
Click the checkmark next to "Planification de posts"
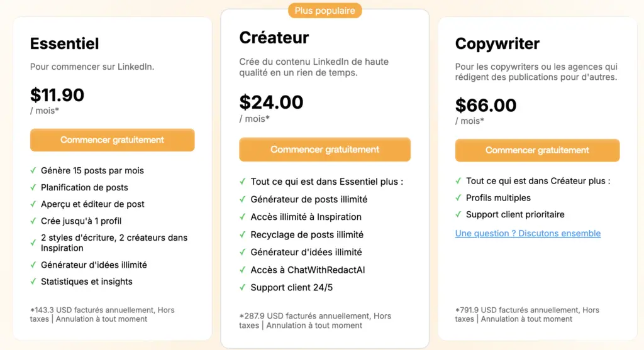[33, 187]
